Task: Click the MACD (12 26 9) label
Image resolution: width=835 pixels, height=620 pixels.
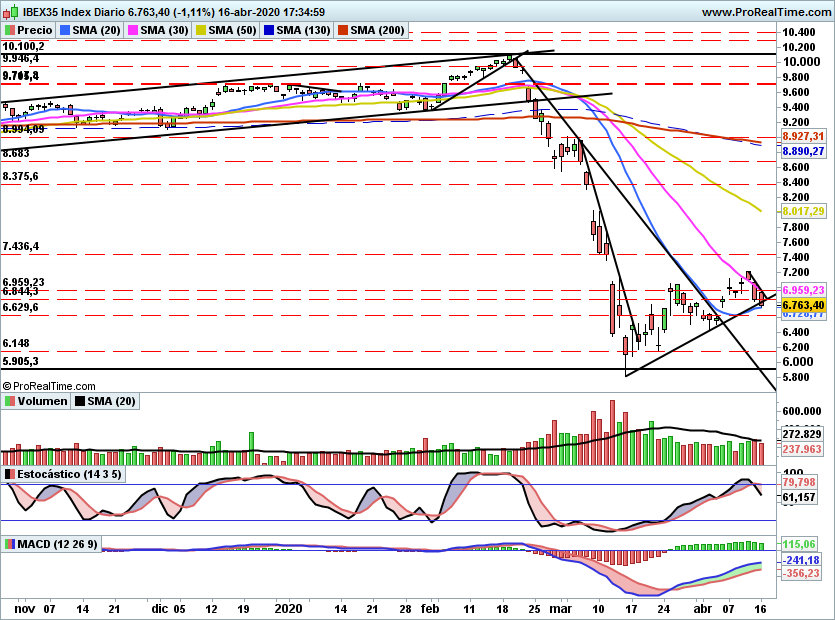Action: point(58,544)
